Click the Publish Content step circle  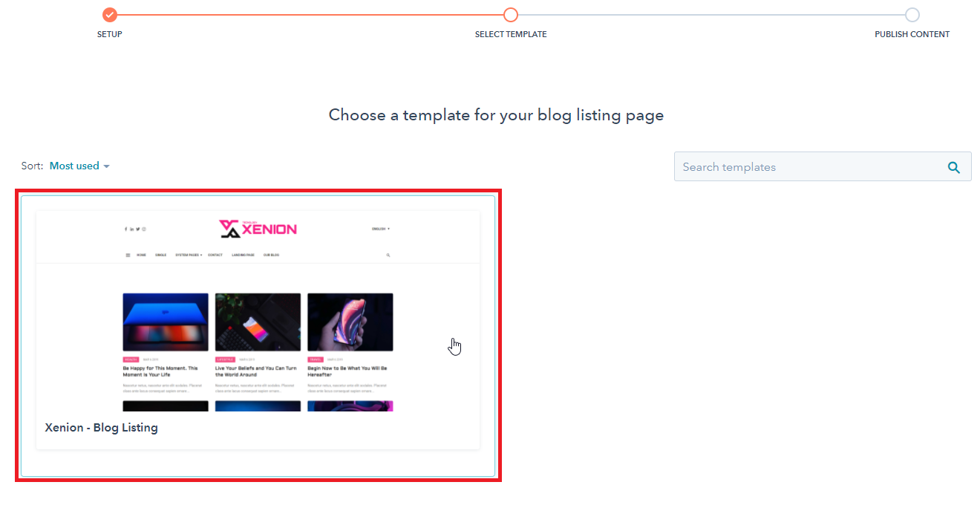click(x=912, y=15)
